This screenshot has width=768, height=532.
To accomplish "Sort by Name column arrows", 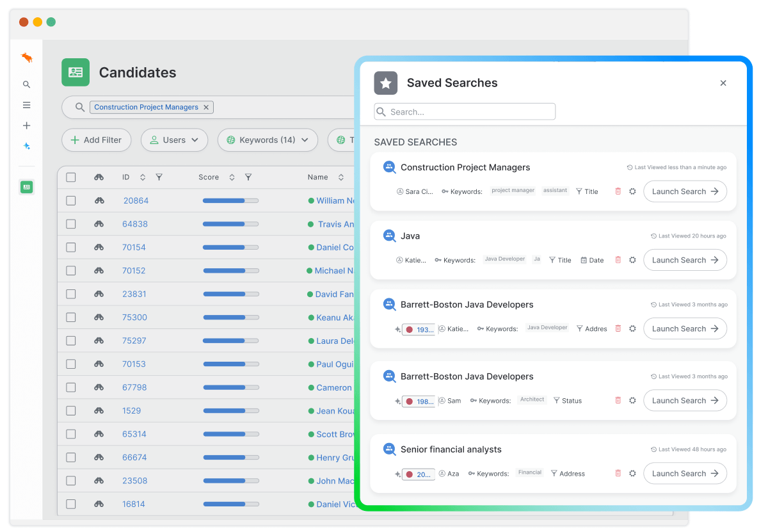I will tap(341, 177).
